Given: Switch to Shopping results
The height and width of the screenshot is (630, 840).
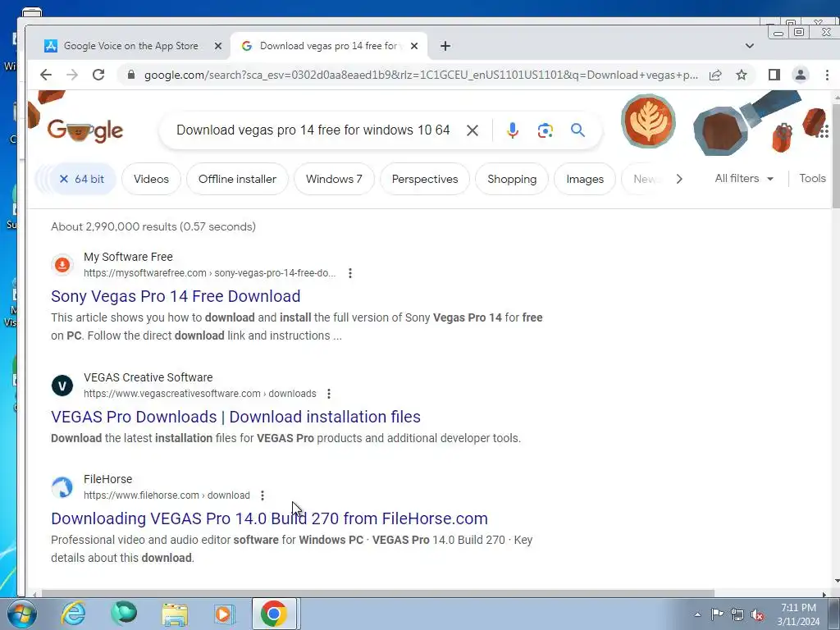Looking at the screenshot, I should [x=512, y=179].
